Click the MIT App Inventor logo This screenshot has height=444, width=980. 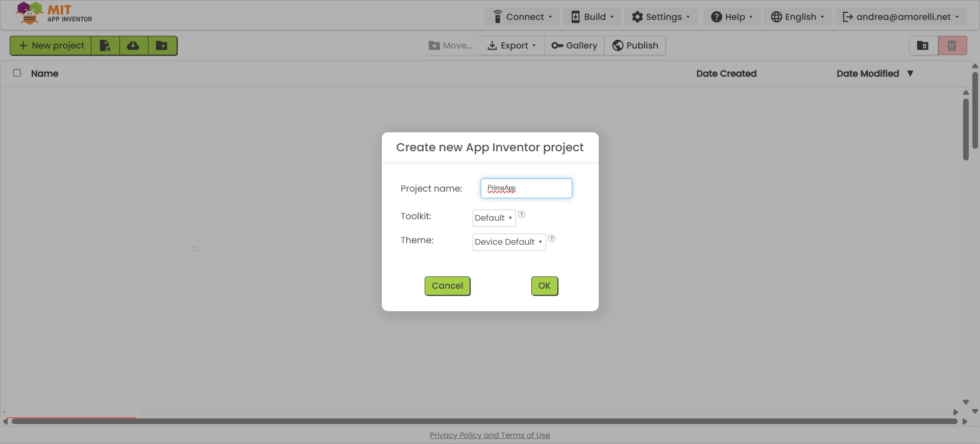point(54,13)
